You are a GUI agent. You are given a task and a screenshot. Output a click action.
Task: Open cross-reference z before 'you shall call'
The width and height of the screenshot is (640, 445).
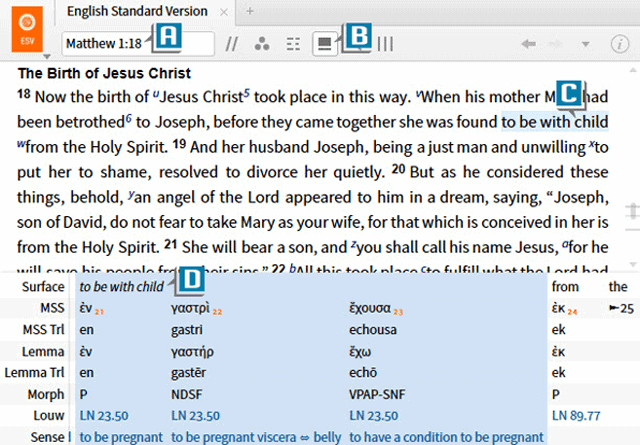click(x=353, y=245)
